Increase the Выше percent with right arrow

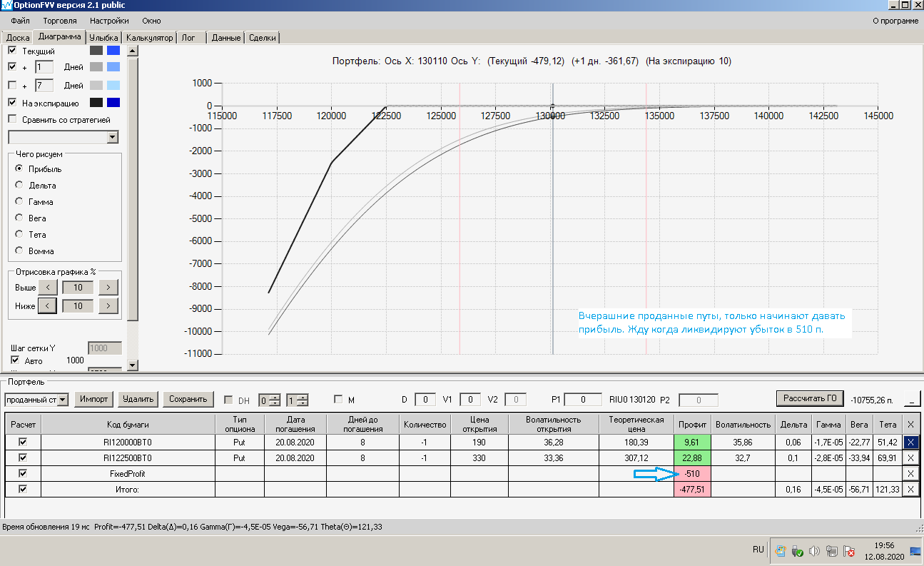108,287
